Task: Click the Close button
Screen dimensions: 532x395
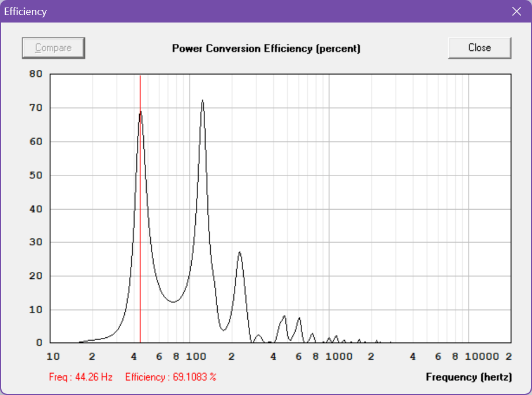Action: click(479, 48)
